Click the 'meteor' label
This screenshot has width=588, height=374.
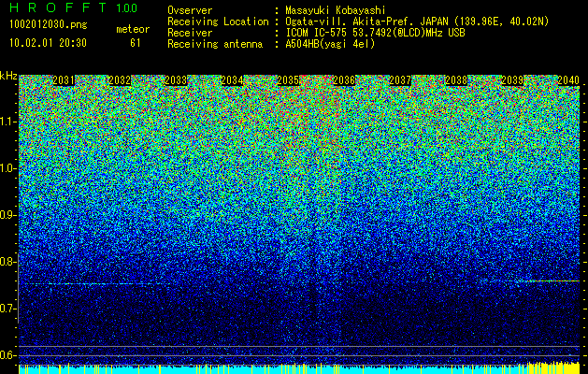(133, 29)
